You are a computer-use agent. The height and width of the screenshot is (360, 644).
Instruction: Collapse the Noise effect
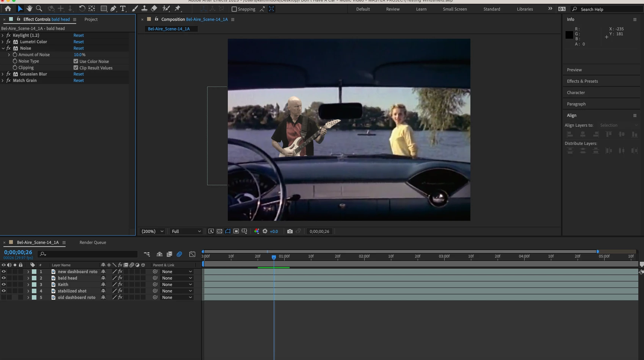point(3,48)
